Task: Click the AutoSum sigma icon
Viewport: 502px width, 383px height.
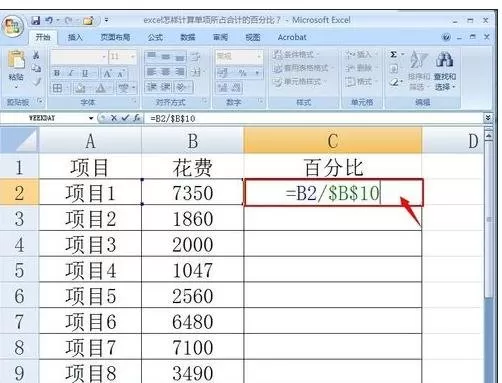Action: click(394, 54)
